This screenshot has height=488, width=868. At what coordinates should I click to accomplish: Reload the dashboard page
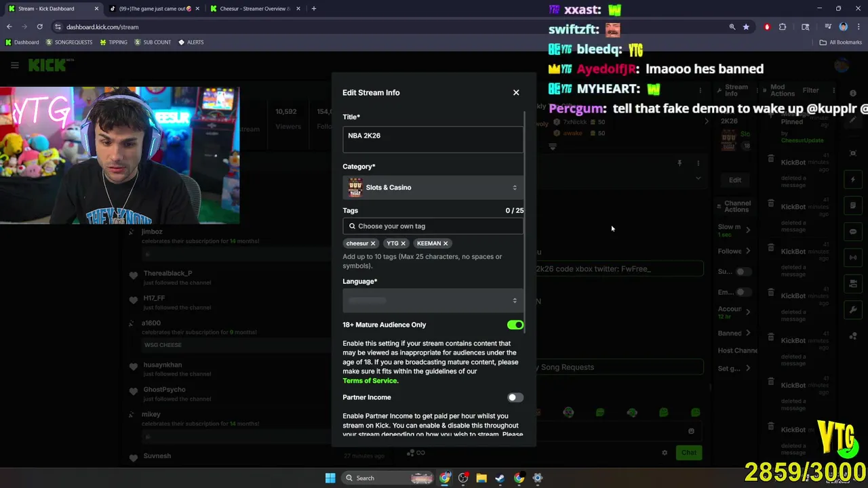tap(40, 27)
